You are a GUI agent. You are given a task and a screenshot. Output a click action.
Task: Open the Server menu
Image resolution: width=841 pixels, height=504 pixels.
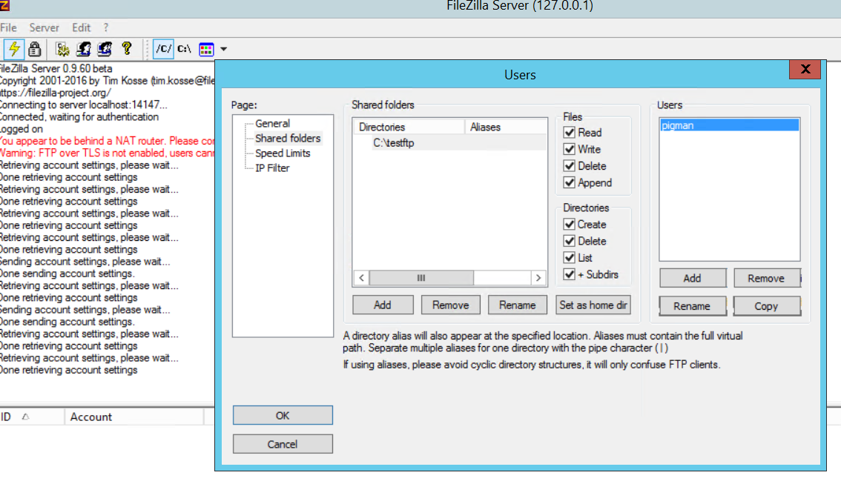point(44,27)
